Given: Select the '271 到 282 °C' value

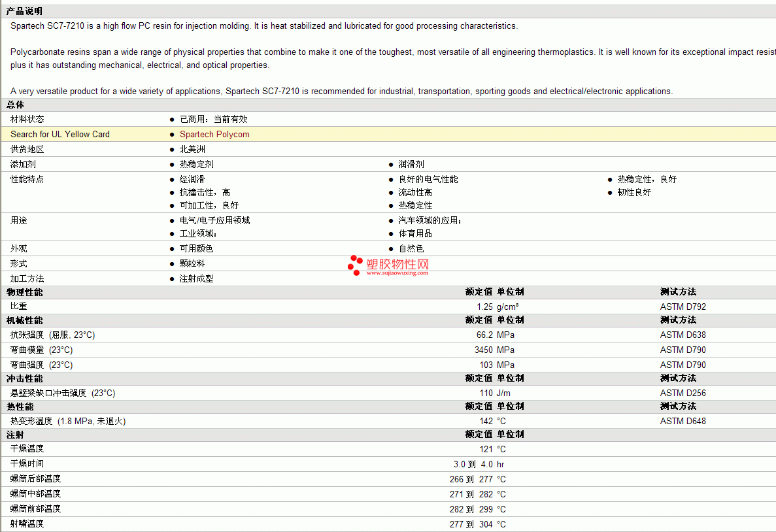Looking at the screenshot, I should [478, 494].
